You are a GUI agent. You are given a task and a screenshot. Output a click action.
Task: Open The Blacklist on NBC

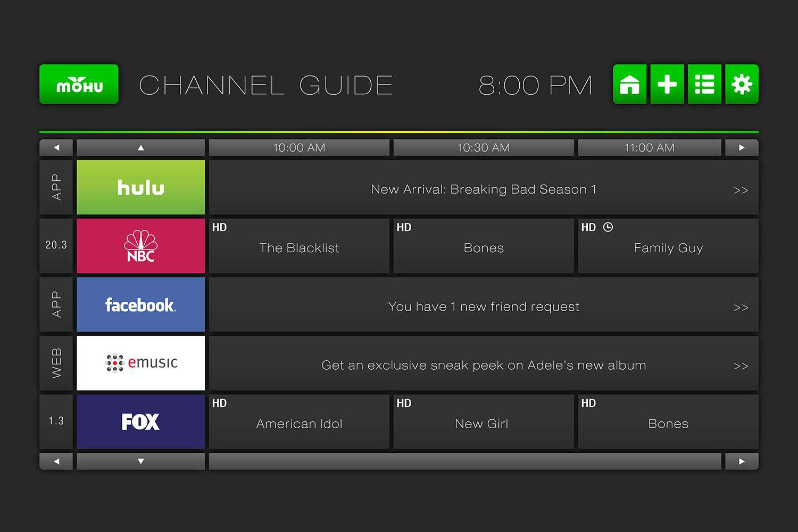point(299,246)
